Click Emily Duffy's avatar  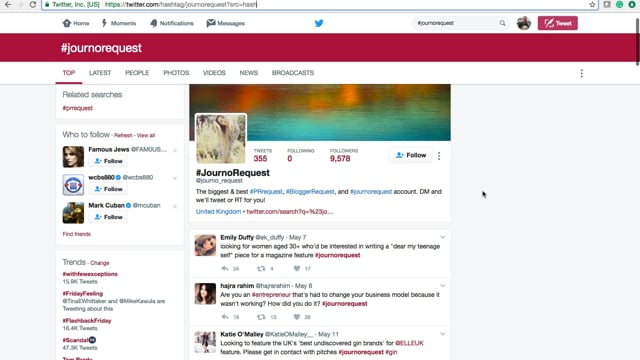205,245
